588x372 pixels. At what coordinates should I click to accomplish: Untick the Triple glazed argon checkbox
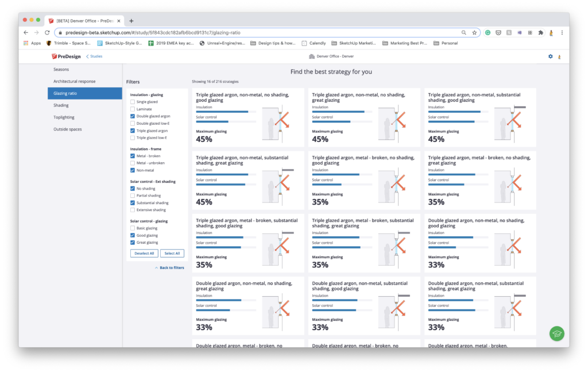click(133, 131)
